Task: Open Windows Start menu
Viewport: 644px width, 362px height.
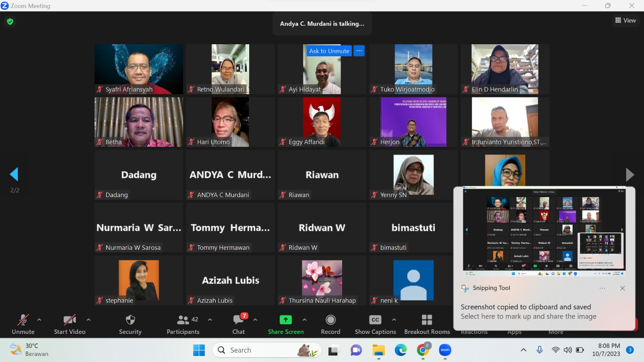Action: (199, 350)
